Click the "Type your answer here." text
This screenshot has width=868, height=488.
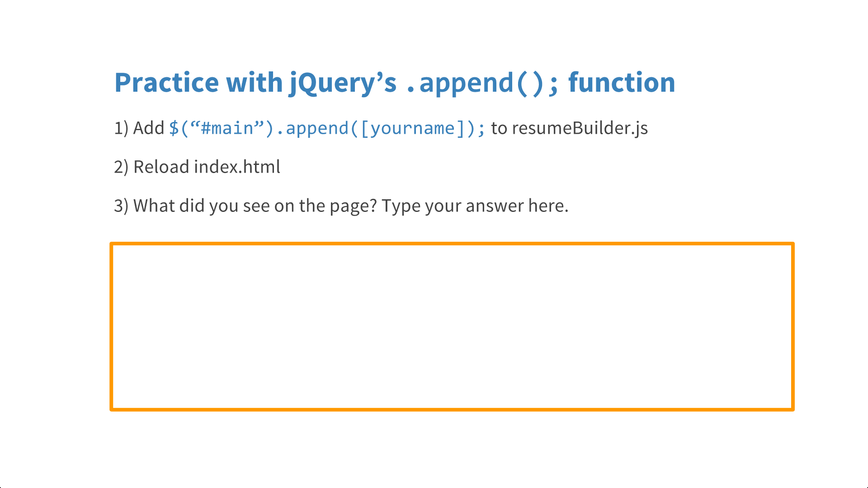[x=475, y=206]
